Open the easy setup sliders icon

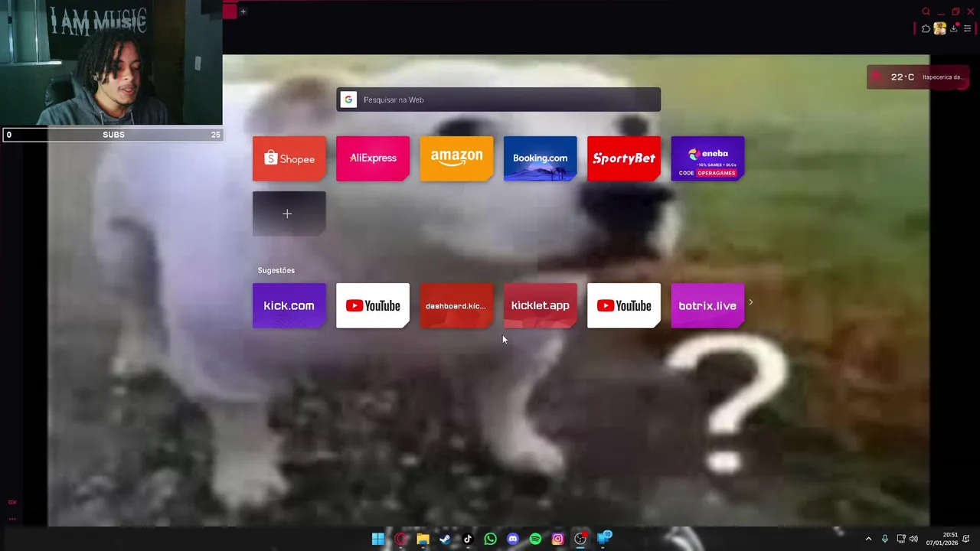pos(967,29)
